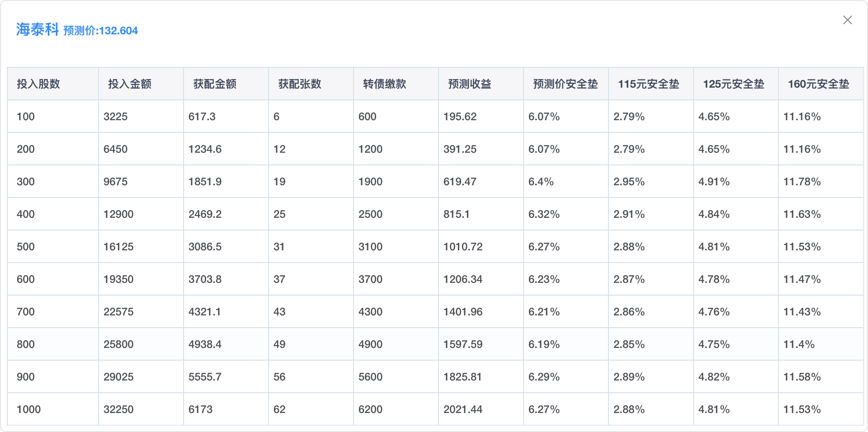
Task: Select the 5600 转债缴款 cell
Action: click(x=370, y=377)
